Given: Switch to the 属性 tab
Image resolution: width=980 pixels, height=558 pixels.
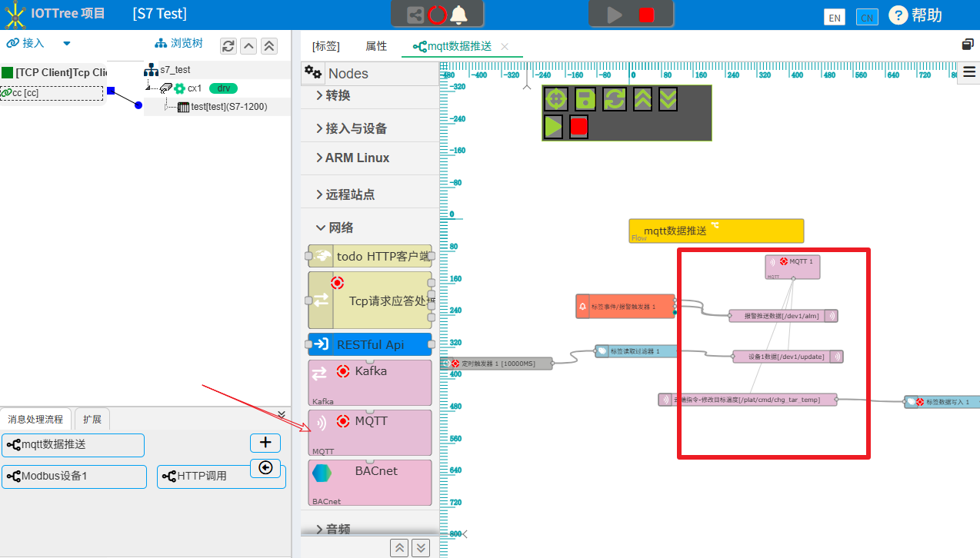Looking at the screenshot, I should pyautogui.click(x=376, y=46).
